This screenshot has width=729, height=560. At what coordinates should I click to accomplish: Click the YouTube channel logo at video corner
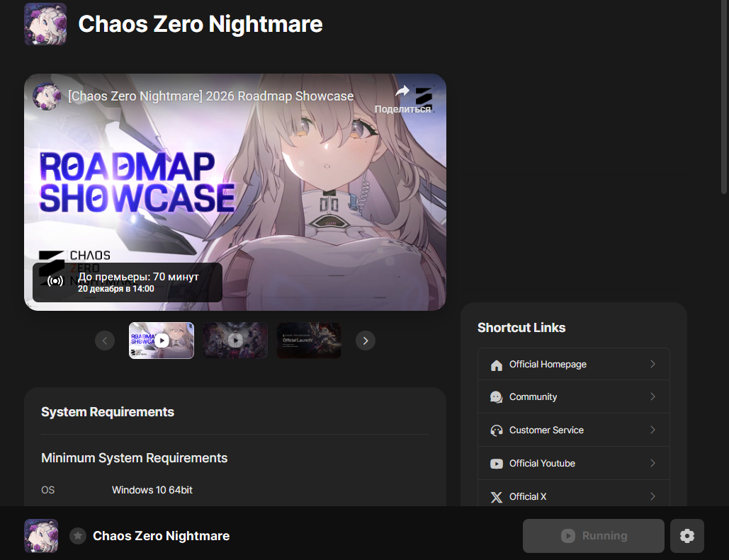(x=424, y=97)
